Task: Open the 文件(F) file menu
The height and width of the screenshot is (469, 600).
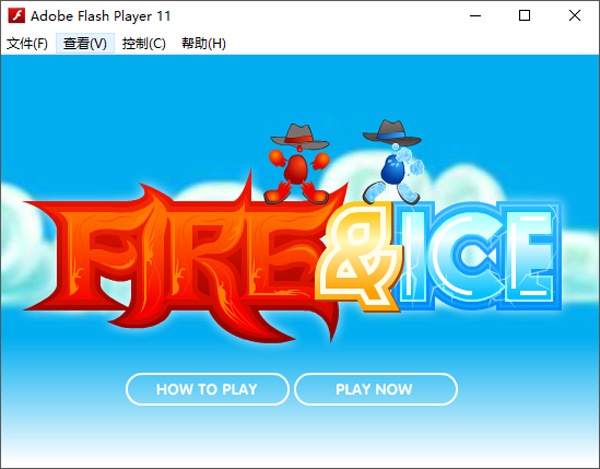Action: (x=27, y=43)
